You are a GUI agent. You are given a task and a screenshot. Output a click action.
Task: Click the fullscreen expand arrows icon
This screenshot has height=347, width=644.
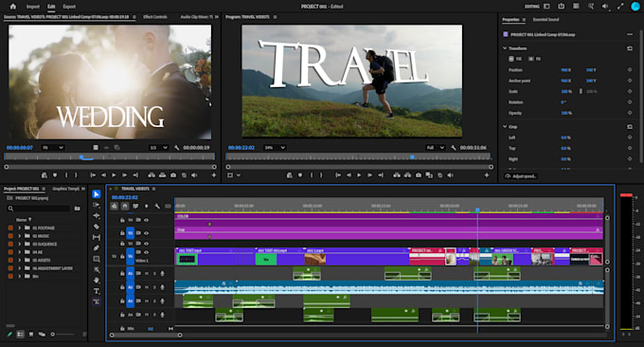pos(620,7)
